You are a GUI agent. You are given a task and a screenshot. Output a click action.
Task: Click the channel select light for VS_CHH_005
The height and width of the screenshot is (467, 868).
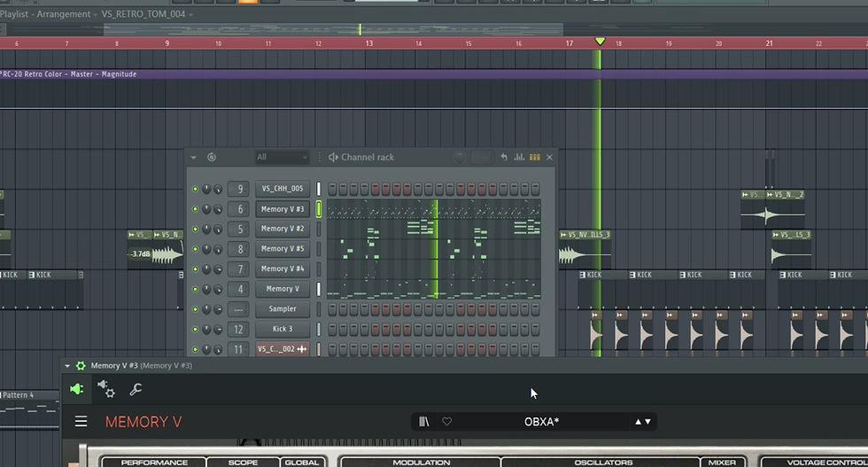[318, 189]
